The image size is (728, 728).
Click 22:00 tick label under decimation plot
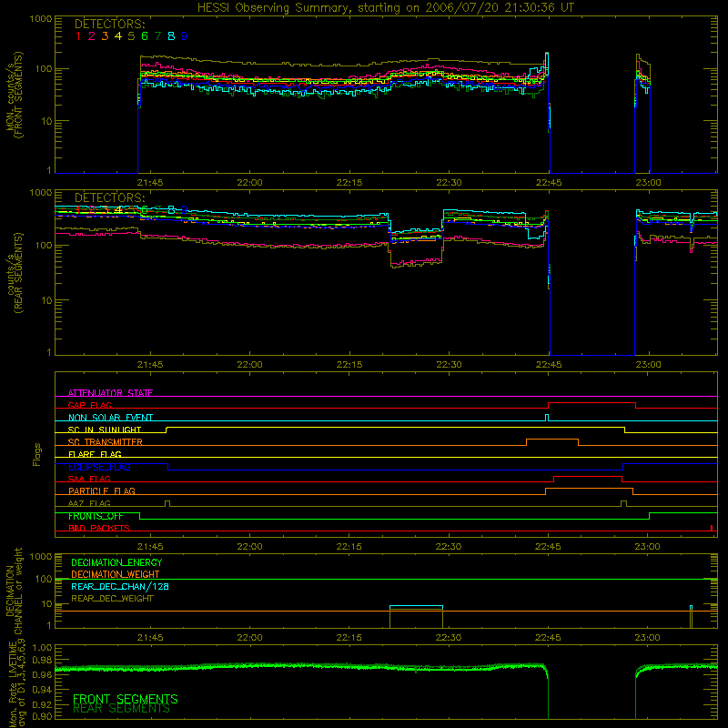click(x=249, y=638)
